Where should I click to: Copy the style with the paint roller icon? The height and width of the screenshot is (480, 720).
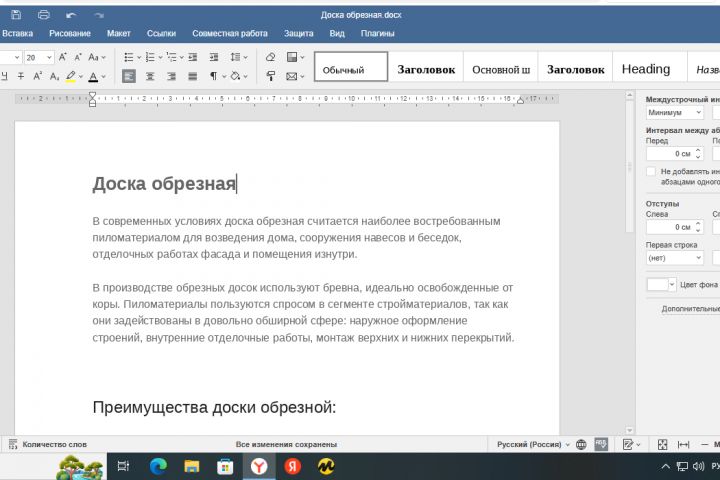[270, 76]
